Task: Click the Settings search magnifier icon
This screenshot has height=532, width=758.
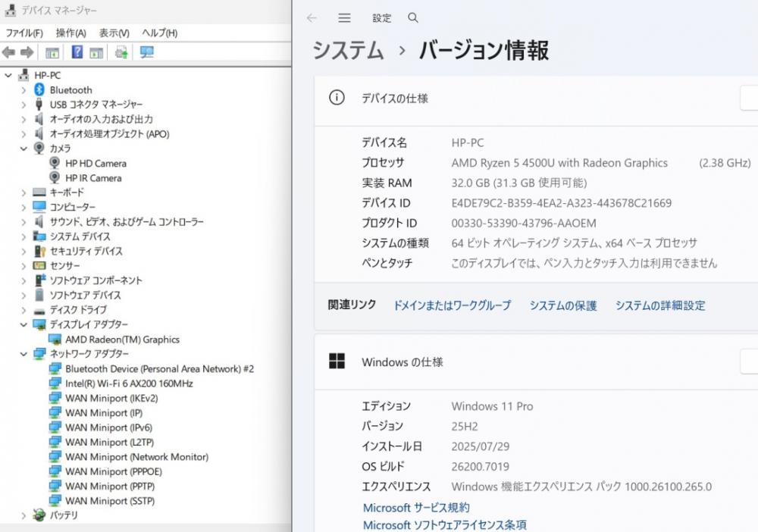Action: pyautogui.click(x=413, y=18)
